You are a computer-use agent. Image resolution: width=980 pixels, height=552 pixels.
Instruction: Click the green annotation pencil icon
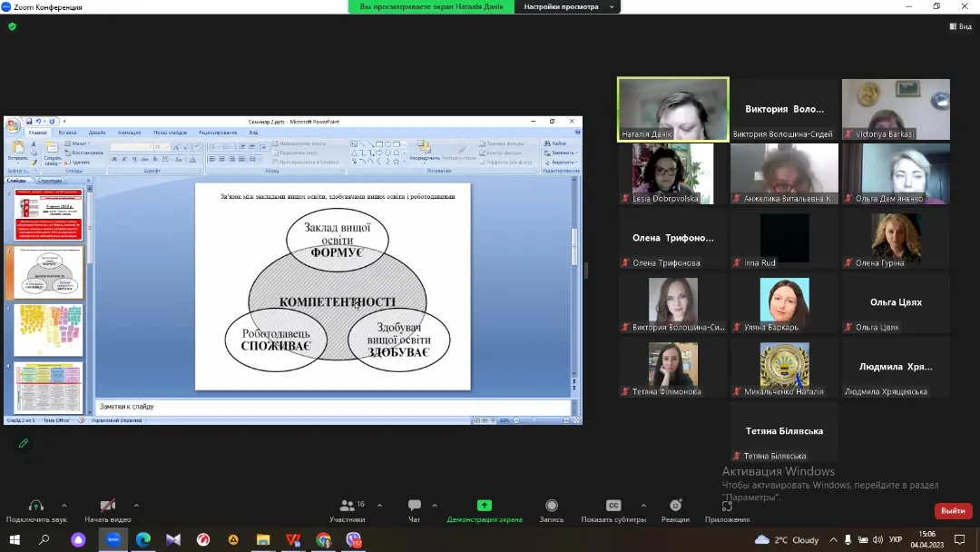[x=24, y=443]
